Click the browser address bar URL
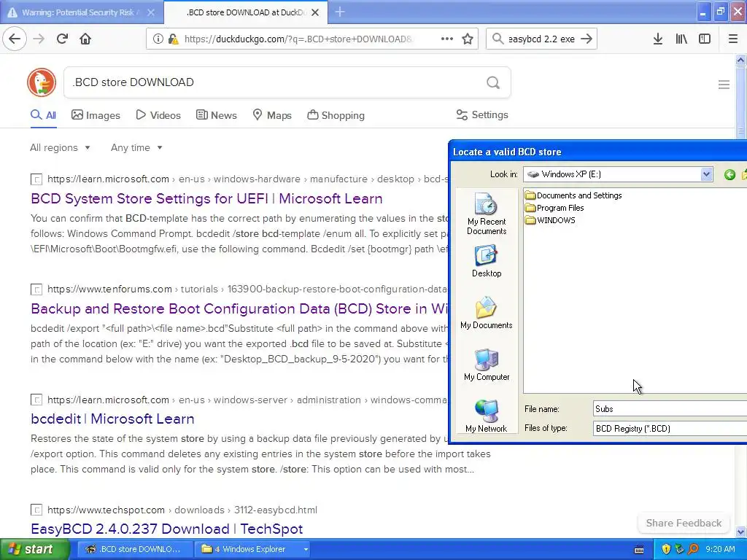The height and width of the screenshot is (560, 747). coord(299,39)
